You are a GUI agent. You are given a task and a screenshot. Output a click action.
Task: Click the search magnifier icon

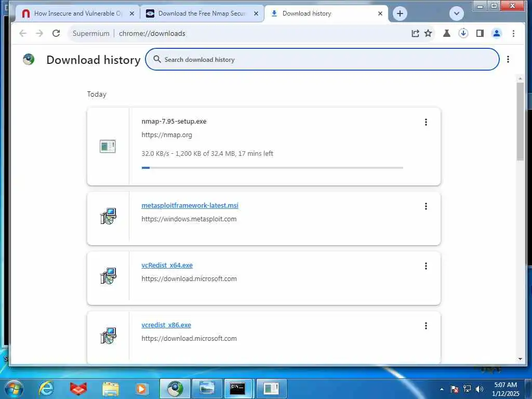(157, 59)
